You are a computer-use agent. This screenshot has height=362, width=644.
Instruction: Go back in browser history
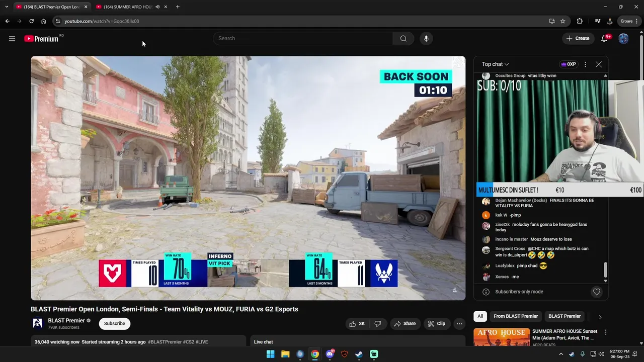7,21
